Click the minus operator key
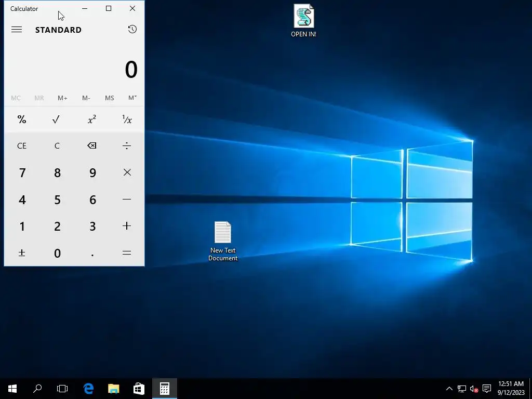Viewport: 532px width, 399px height. (x=127, y=199)
